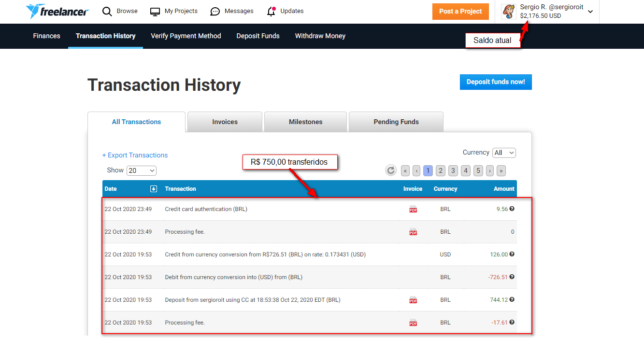Go to last page of transactions
Image resolution: width=644 pixels, height=339 pixels.
[x=501, y=170]
